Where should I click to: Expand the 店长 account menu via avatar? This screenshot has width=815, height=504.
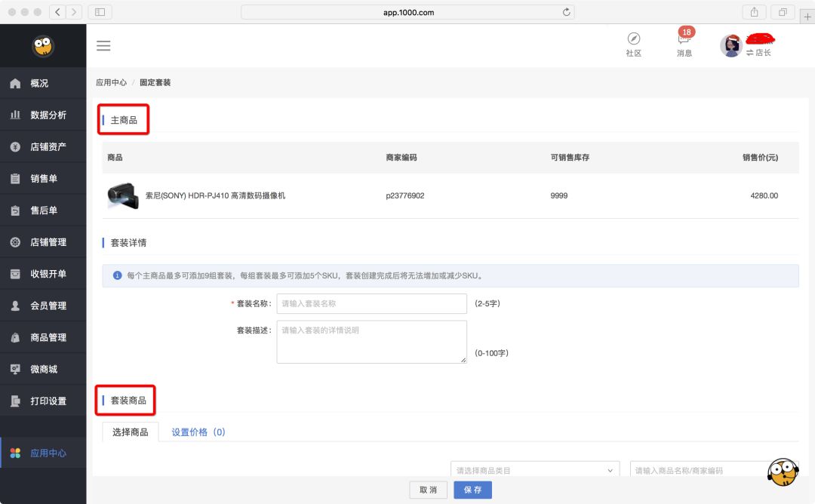pyautogui.click(x=730, y=45)
